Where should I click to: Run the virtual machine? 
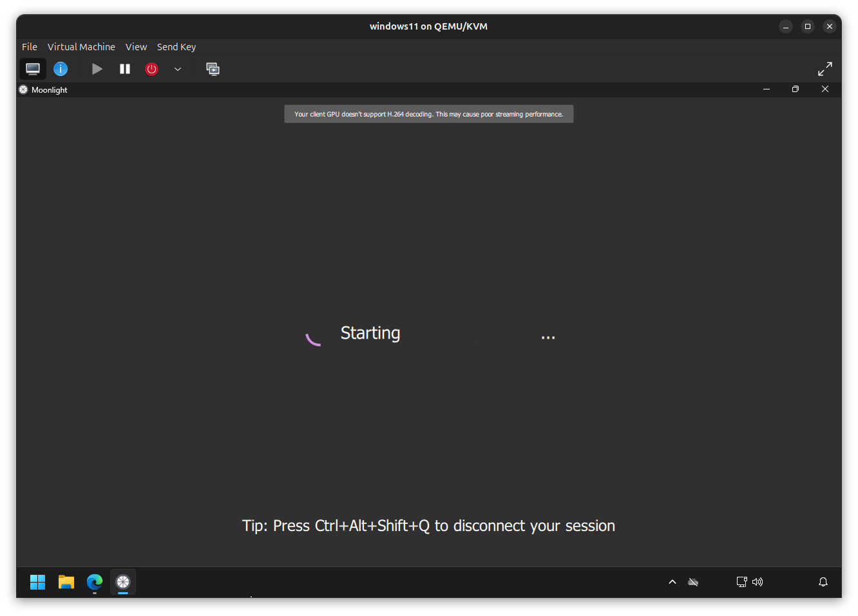tap(97, 69)
